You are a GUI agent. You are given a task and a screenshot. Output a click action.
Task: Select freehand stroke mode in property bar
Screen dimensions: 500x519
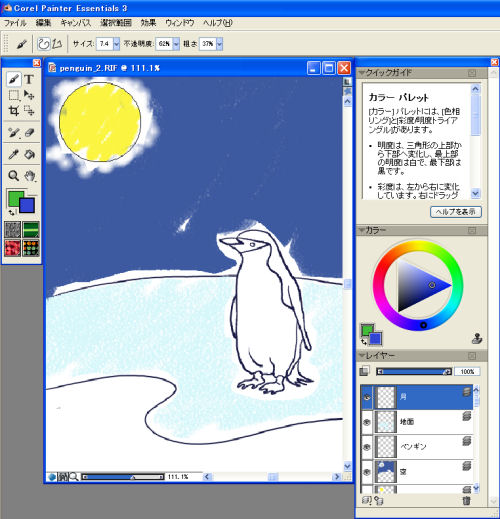click(x=43, y=44)
